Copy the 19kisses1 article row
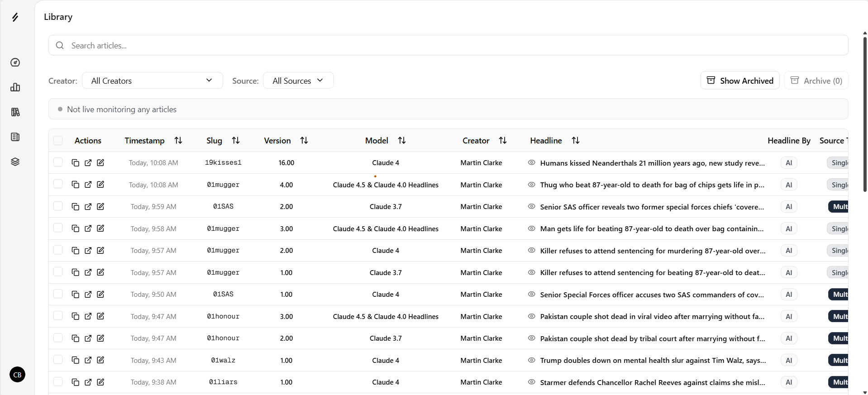The height and width of the screenshot is (395, 868). point(76,163)
